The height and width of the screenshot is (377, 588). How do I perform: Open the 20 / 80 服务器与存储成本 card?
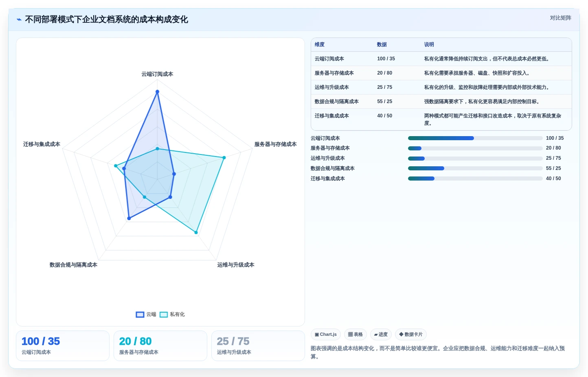(160, 346)
